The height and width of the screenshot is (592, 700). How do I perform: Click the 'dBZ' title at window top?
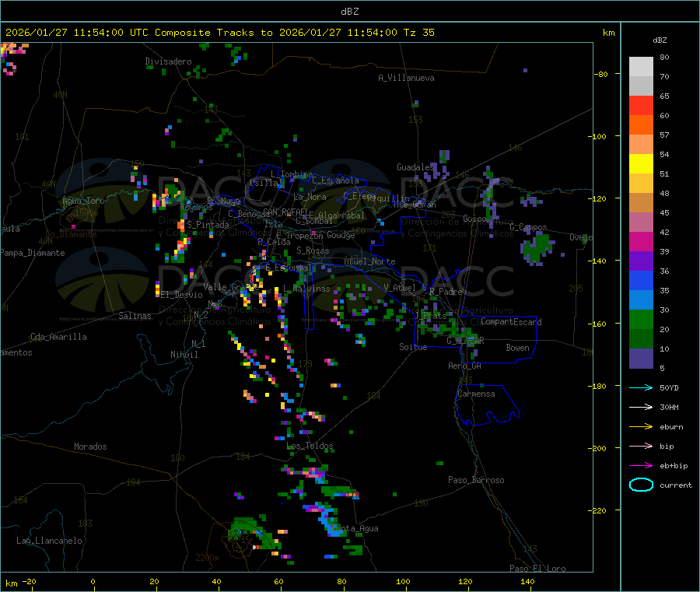tap(349, 11)
